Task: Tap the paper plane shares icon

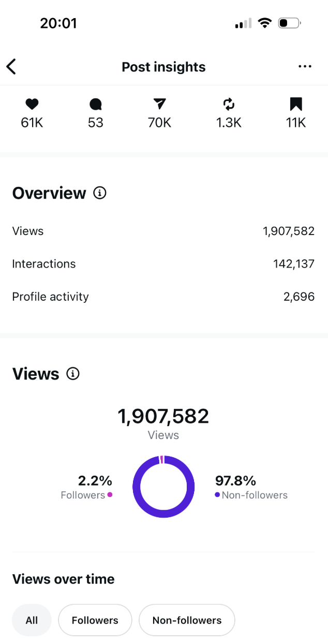Action: [159, 105]
